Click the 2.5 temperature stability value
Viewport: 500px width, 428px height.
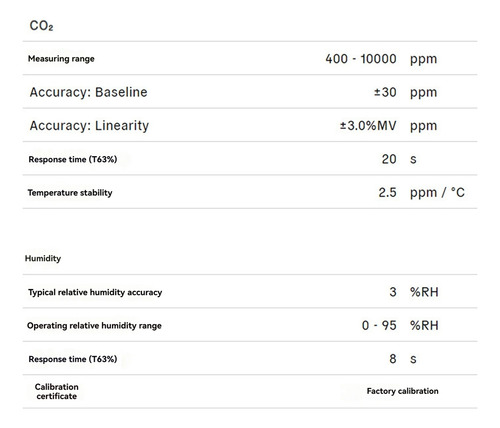pos(387,192)
